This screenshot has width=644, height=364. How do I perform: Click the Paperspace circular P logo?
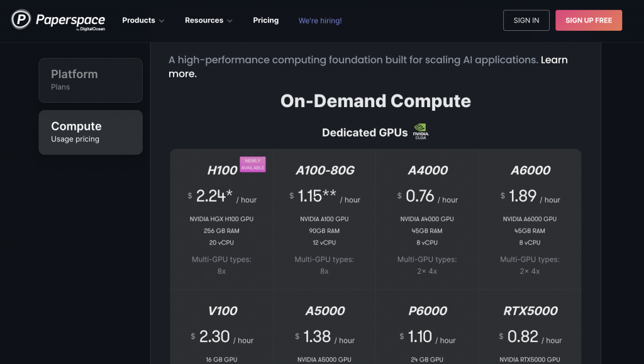pos(21,20)
